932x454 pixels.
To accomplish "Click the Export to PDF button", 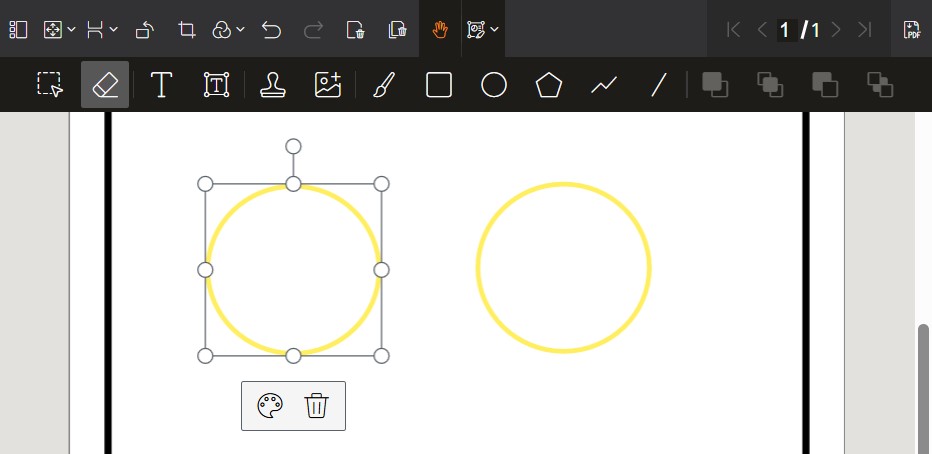I will point(912,30).
